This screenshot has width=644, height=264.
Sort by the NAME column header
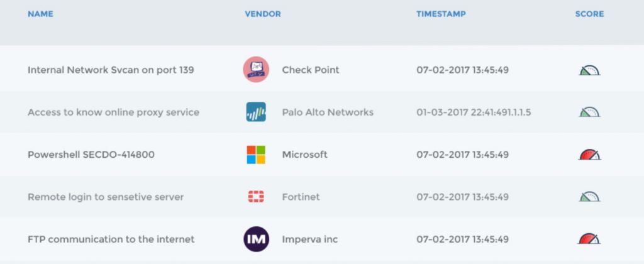coord(40,14)
